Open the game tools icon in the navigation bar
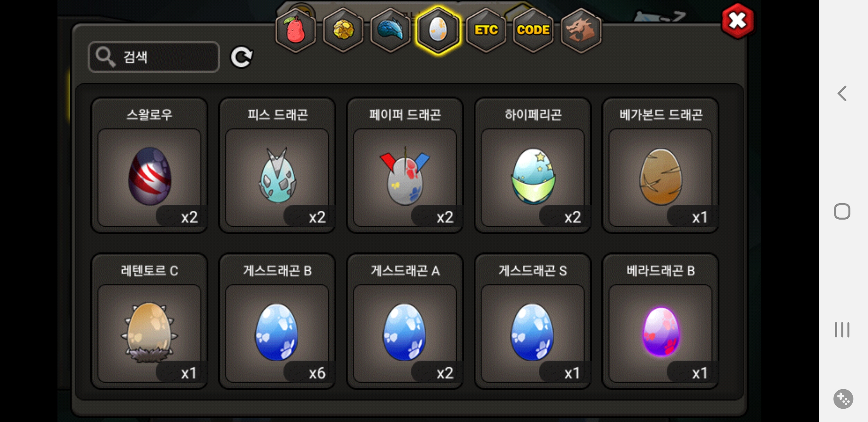 [843, 399]
